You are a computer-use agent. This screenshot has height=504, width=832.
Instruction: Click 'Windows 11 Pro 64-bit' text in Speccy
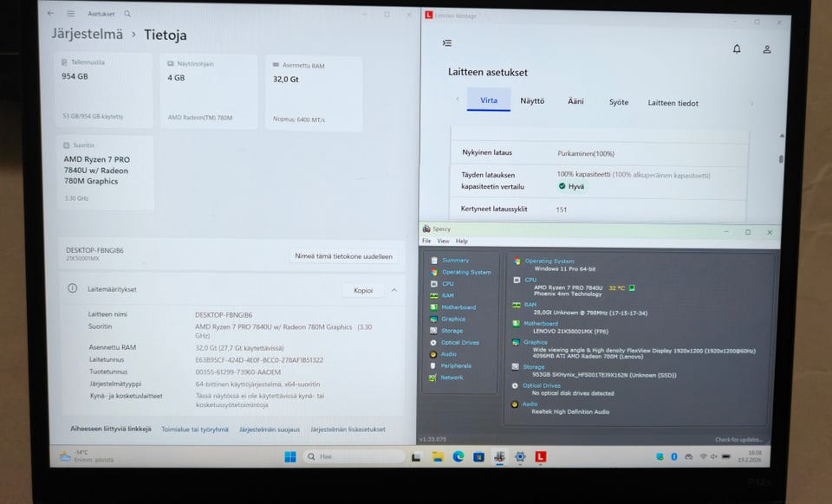click(564, 268)
